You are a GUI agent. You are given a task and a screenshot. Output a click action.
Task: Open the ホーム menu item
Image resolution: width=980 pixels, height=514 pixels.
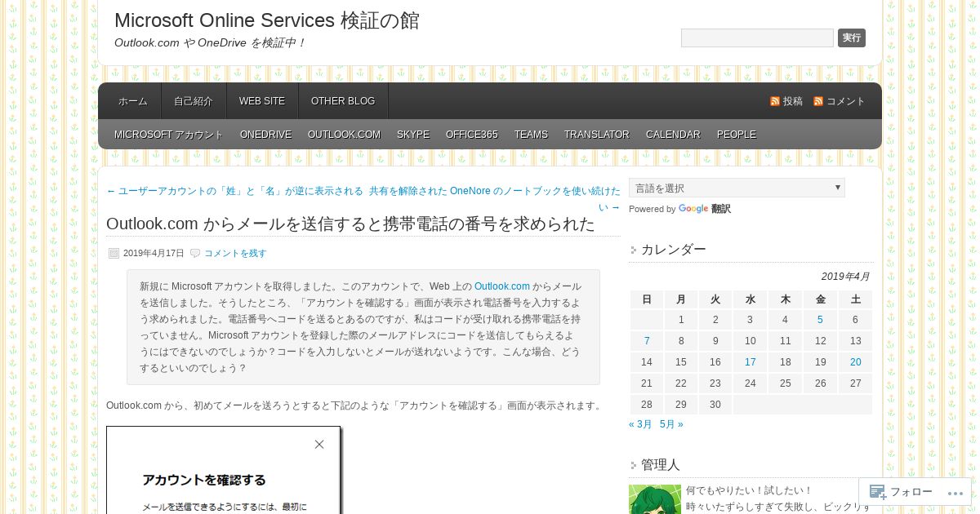click(x=132, y=101)
